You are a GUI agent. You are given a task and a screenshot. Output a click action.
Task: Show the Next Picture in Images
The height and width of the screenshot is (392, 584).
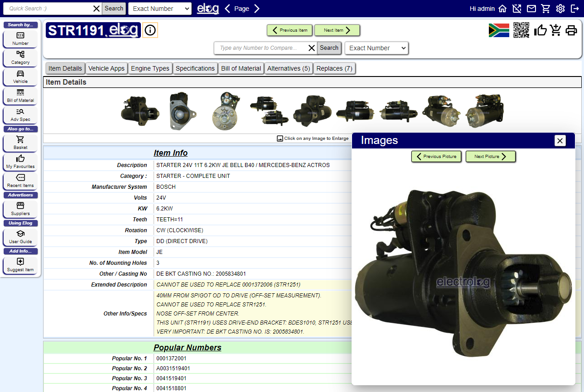(x=490, y=157)
